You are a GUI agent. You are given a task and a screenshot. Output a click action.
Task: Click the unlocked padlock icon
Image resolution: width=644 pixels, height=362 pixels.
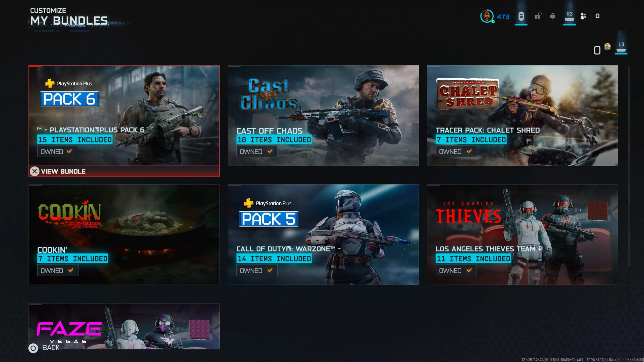(538, 16)
